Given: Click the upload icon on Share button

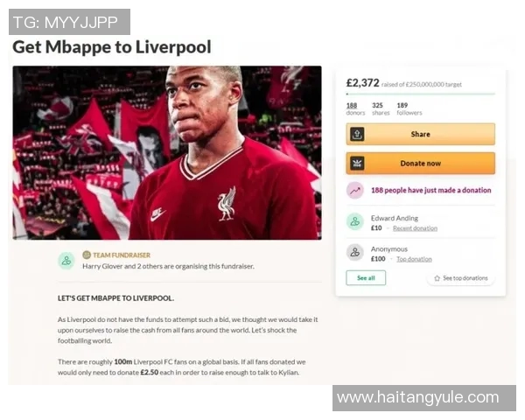Looking at the screenshot, I should pos(357,134).
